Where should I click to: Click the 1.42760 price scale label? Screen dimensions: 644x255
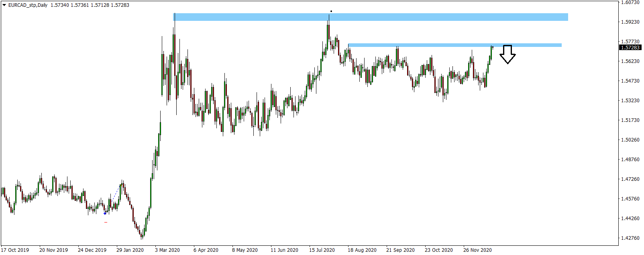click(630, 238)
